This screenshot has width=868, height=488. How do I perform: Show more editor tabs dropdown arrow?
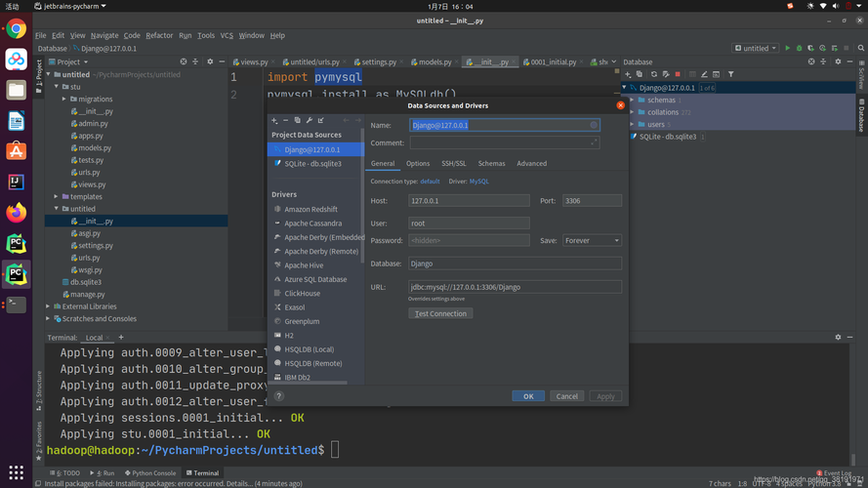point(613,61)
